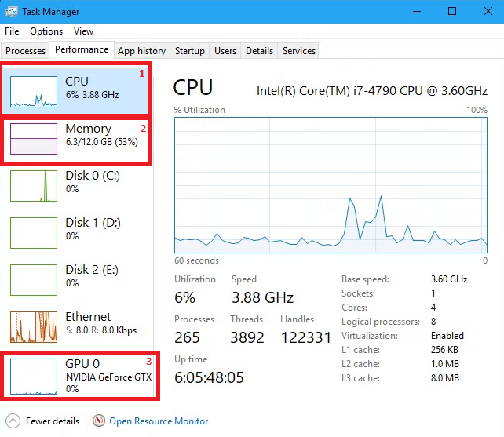Minimize the Task Manager window
This screenshot has height=437, width=504.
(417, 12)
